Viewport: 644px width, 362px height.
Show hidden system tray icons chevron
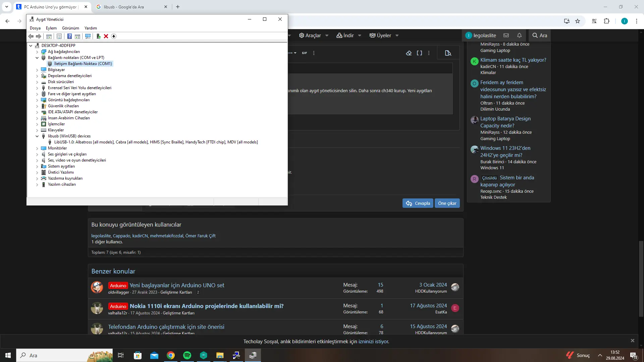tap(600, 355)
